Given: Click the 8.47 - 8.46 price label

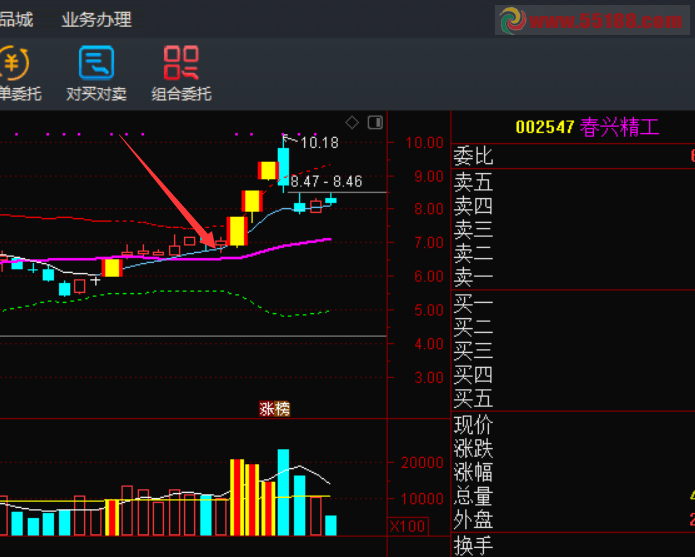Looking at the screenshot, I should click(327, 181).
